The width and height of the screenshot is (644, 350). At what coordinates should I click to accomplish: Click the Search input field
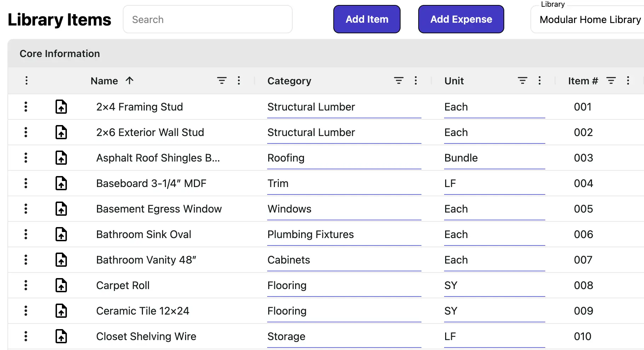[x=208, y=19]
